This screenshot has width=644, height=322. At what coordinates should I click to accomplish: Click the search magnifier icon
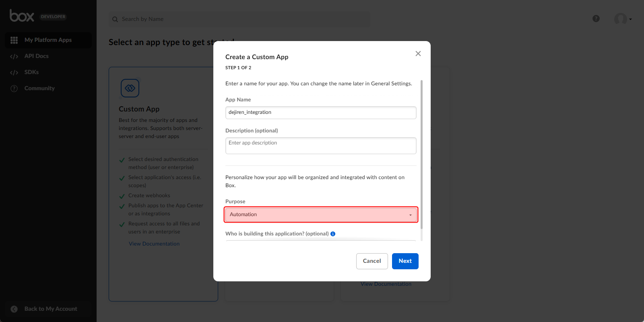coord(115,19)
